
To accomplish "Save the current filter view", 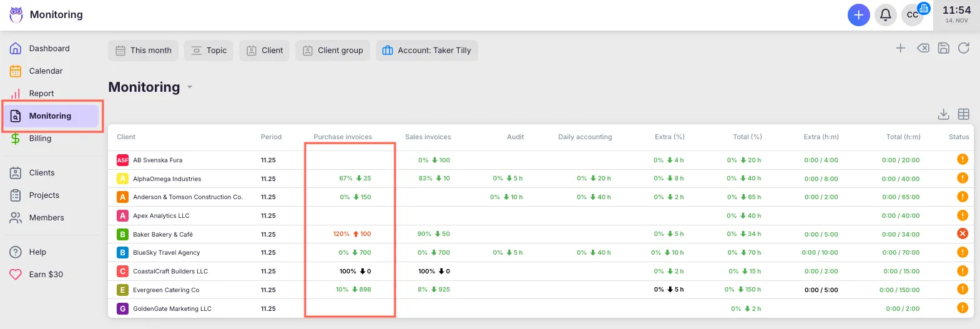I will pos(943,48).
